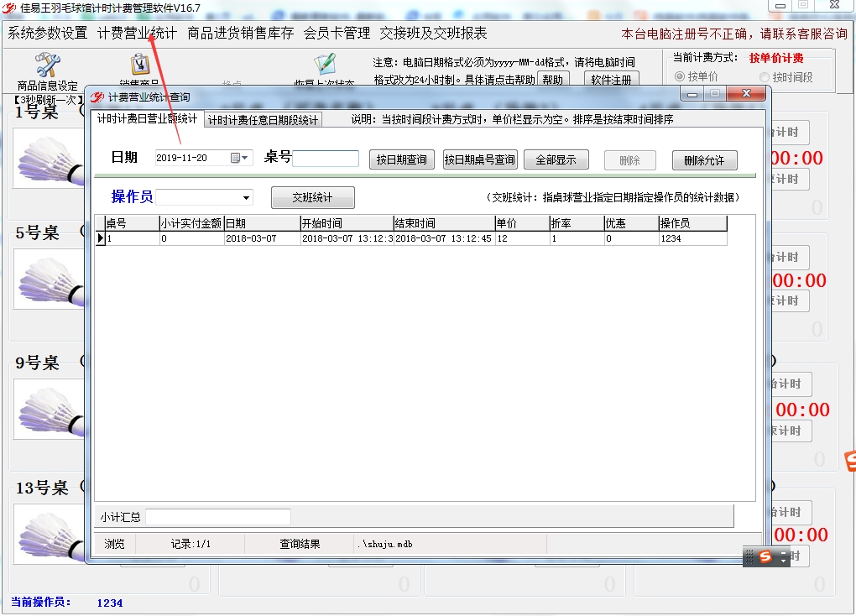Click the 桌号 column header
The width and height of the screenshot is (856, 616).
(132, 222)
